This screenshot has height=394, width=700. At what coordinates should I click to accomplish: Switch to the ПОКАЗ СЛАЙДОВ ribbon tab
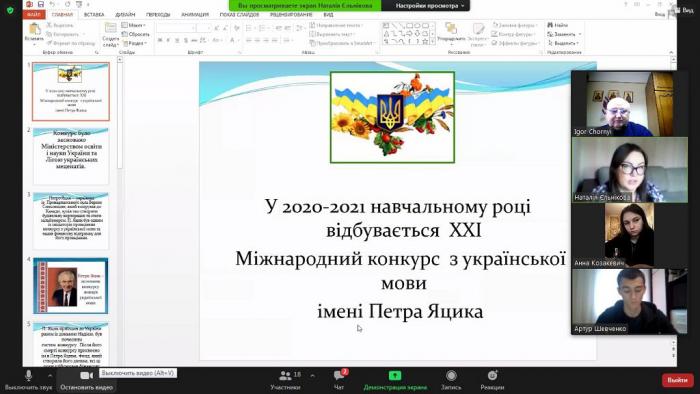click(x=239, y=15)
